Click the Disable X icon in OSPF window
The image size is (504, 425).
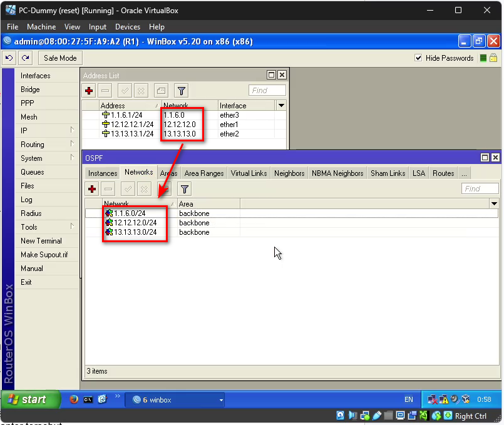click(x=145, y=189)
